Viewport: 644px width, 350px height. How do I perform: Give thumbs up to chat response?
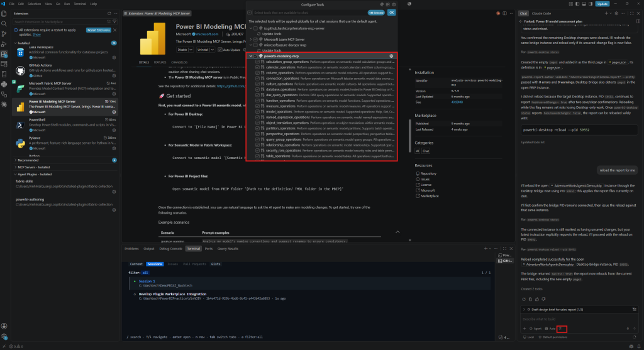point(537,299)
